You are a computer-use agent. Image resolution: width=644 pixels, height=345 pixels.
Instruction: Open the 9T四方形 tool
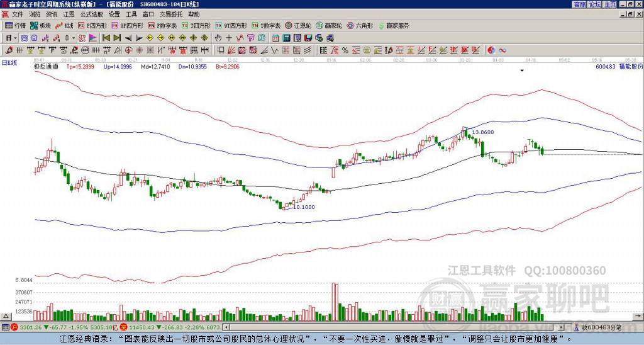click(231, 25)
